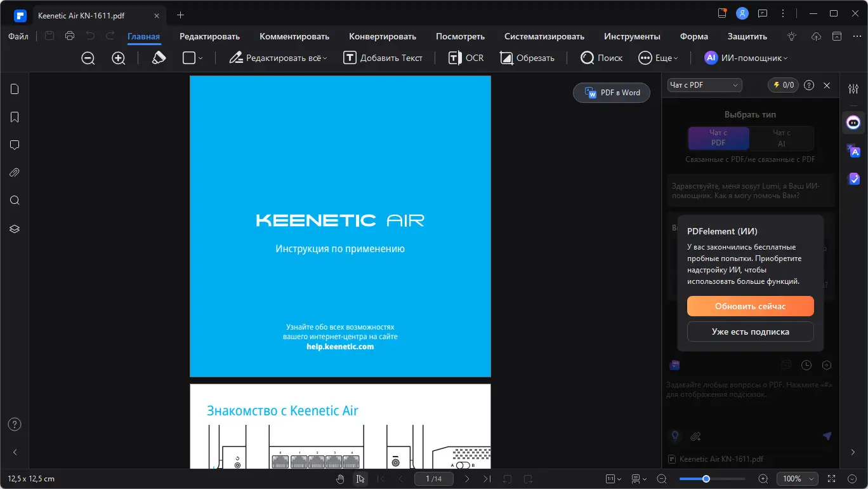The image size is (868, 489).
Task: Select the text selection cursor tool in status bar
Action: point(360,479)
